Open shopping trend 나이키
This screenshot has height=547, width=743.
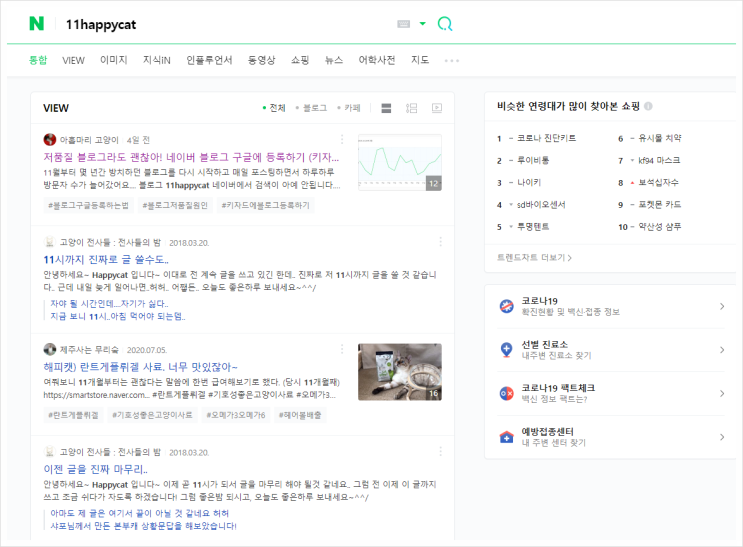click(528, 182)
